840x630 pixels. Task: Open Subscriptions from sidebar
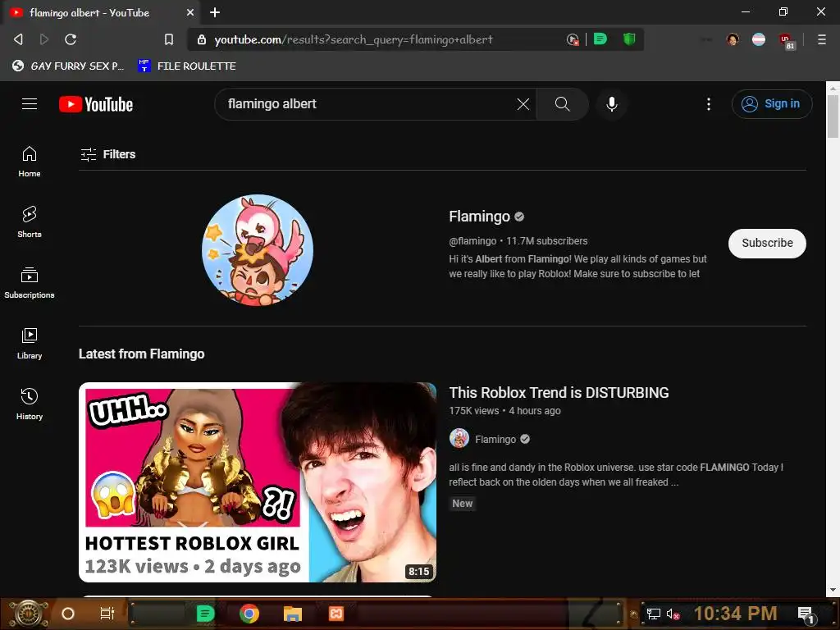click(x=30, y=283)
